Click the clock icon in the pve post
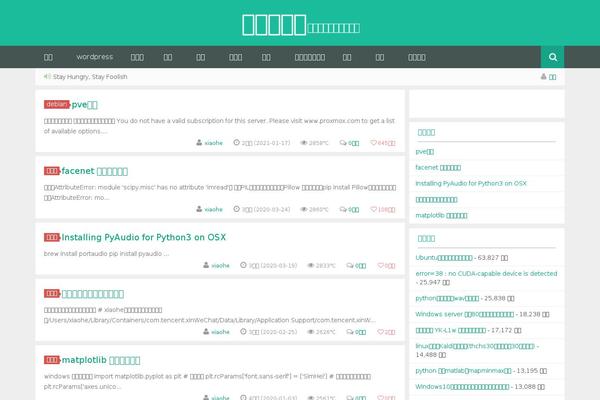Screen dimensions: 600x400 coord(236,142)
